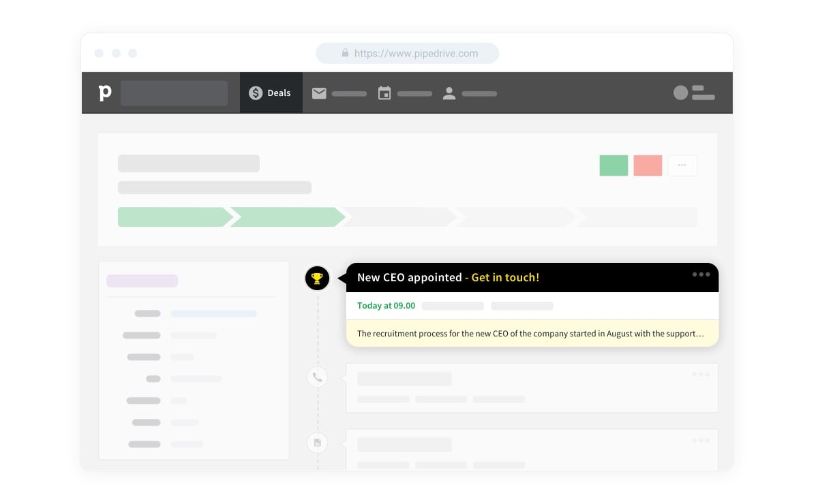Click the search field in navbar

(x=174, y=93)
